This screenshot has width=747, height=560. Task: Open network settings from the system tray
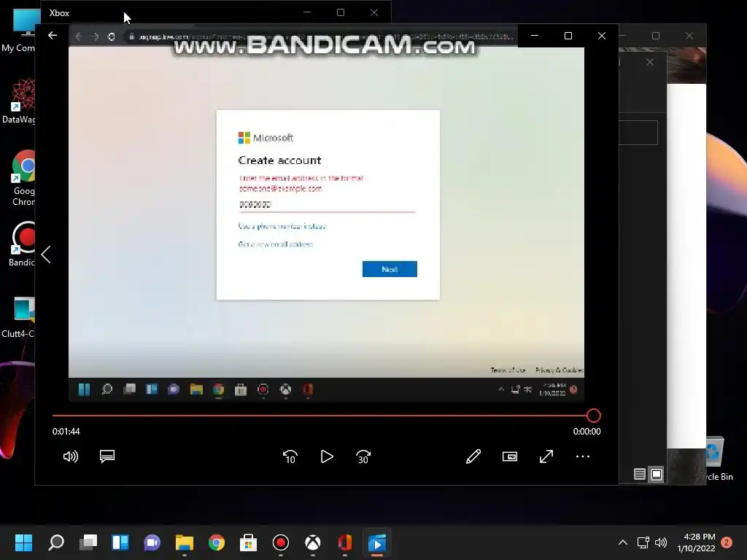[643, 542]
